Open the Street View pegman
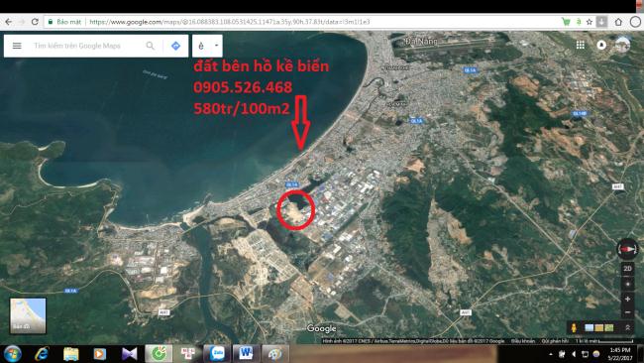The width and height of the screenshot is (644, 363). [x=574, y=327]
